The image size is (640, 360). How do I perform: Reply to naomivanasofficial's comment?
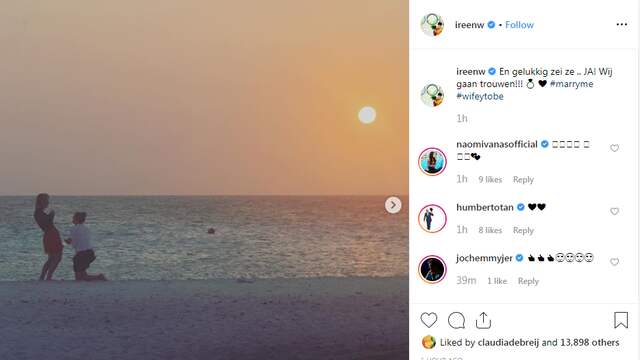coord(523,180)
